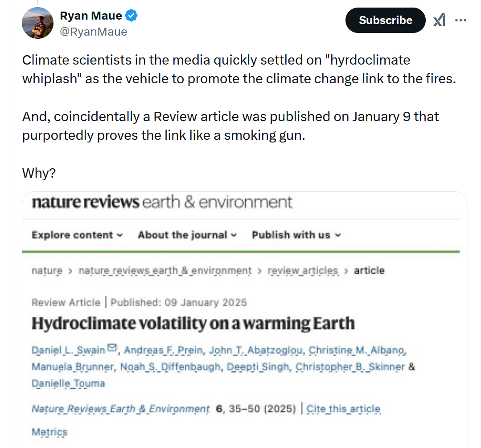Screen dimensions: 481x448
Task: Click the envelope icon beside Daniel Swain
Action: (112, 348)
